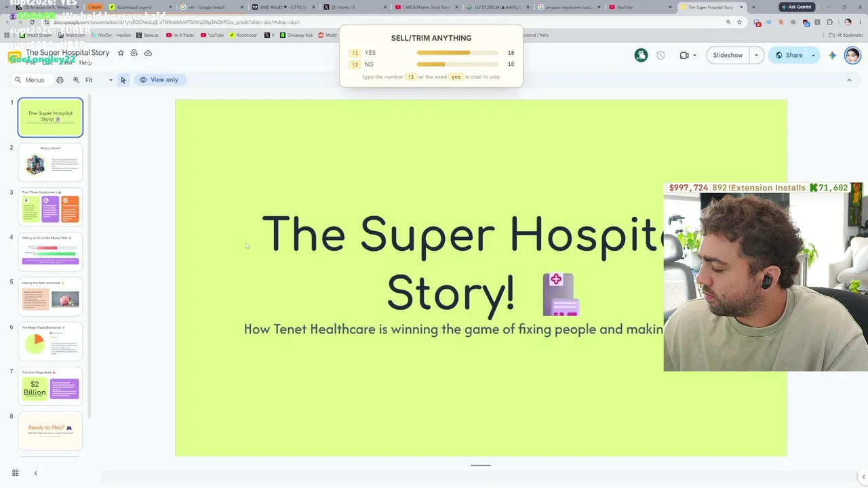Open the Giveaway Kick bookmark
Screen dimensions: 868x488
(296, 35)
